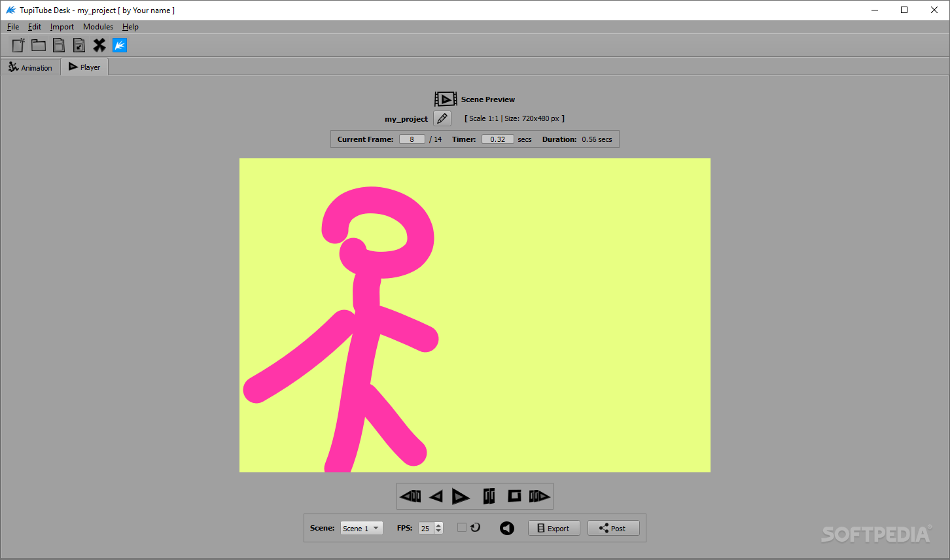Image resolution: width=950 pixels, height=560 pixels.
Task: Click the TupiTube app icon in title bar
Action: [10, 10]
